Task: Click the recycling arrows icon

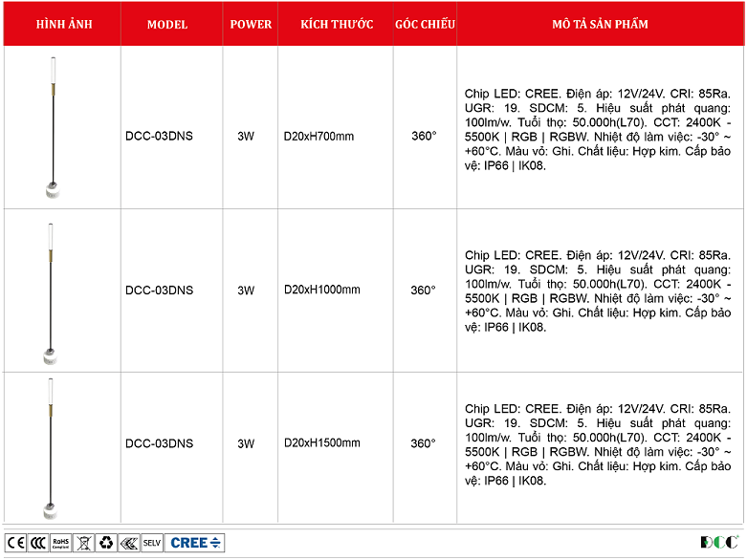Action: coord(106,543)
